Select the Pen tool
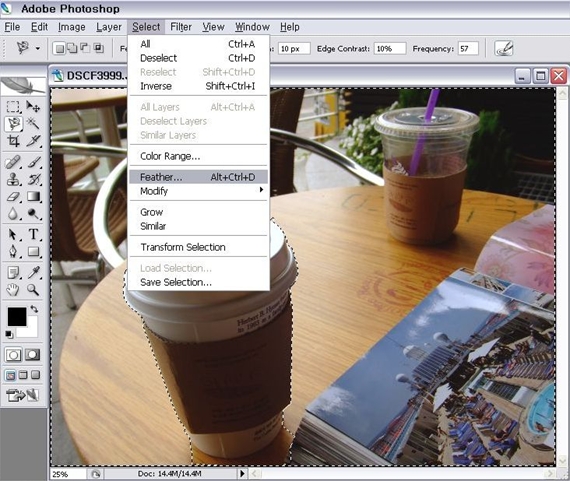570x481 pixels. pyautogui.click(x=13, y=252)
